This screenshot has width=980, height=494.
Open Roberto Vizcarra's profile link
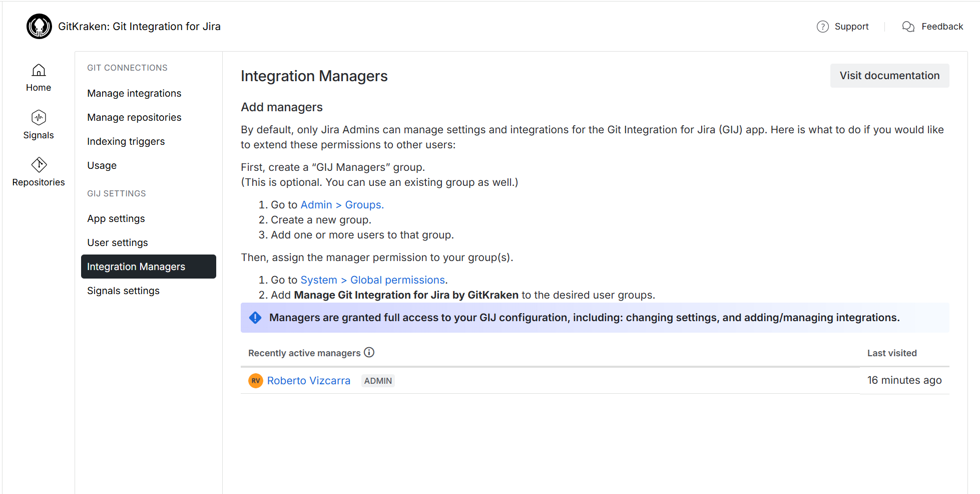308,381
